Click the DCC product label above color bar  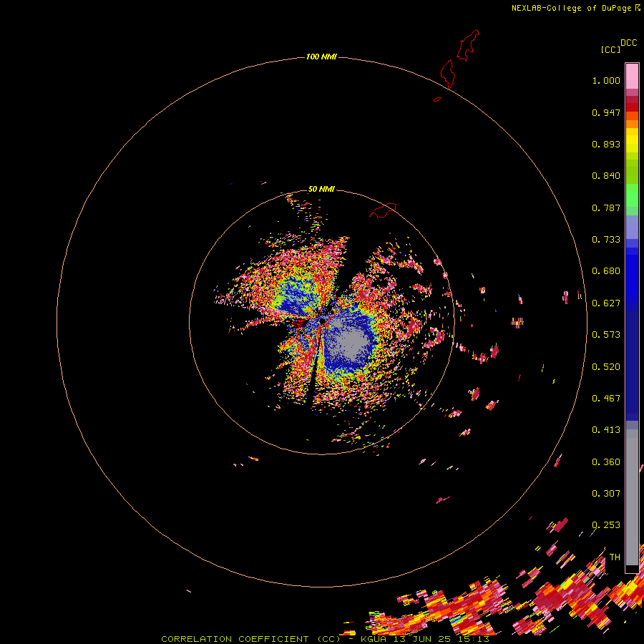(x=628, y=43)
